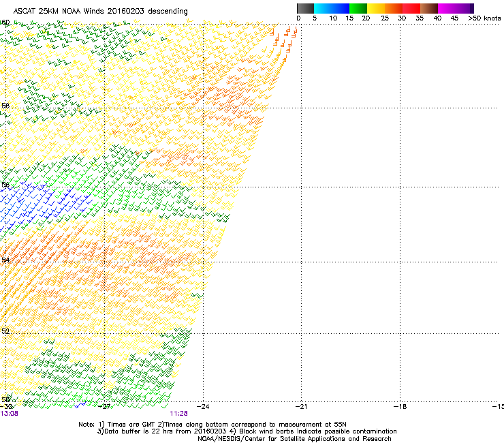504x443 pixels.
Task: Click the title 'ASCAT 25KM NOAA Winds 20160203 descending'
Action: coord(100,11)
